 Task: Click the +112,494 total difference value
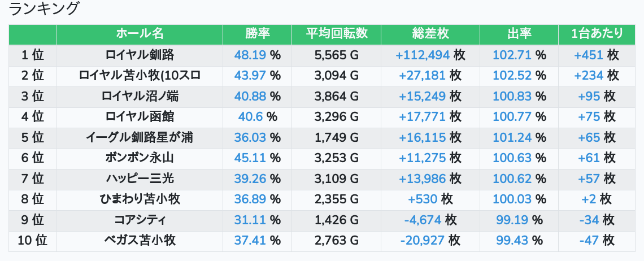[x=423, y=55]
